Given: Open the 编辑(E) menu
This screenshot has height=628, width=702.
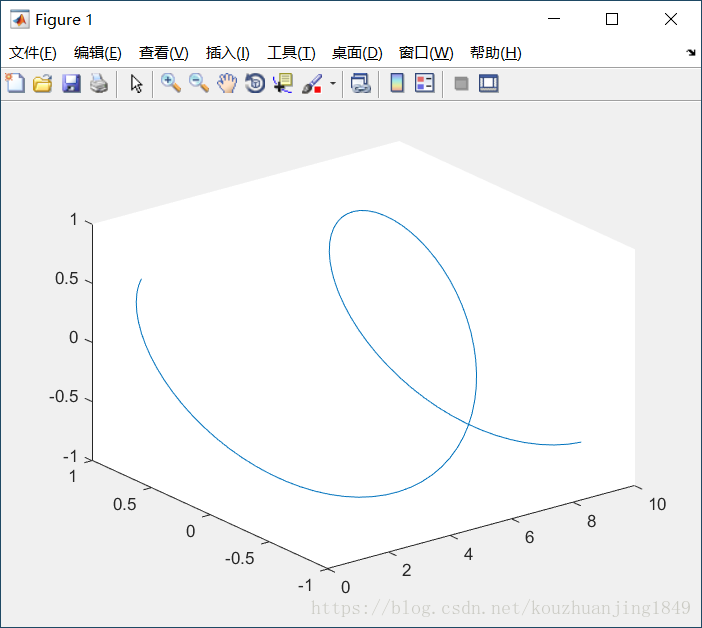Looking at the screenshot, I should 98,53.
